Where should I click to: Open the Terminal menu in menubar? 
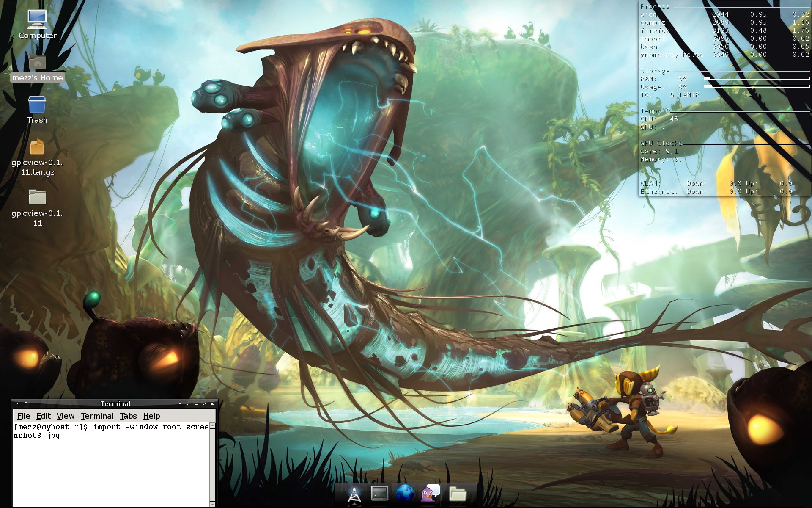click(x=97, y=416)
